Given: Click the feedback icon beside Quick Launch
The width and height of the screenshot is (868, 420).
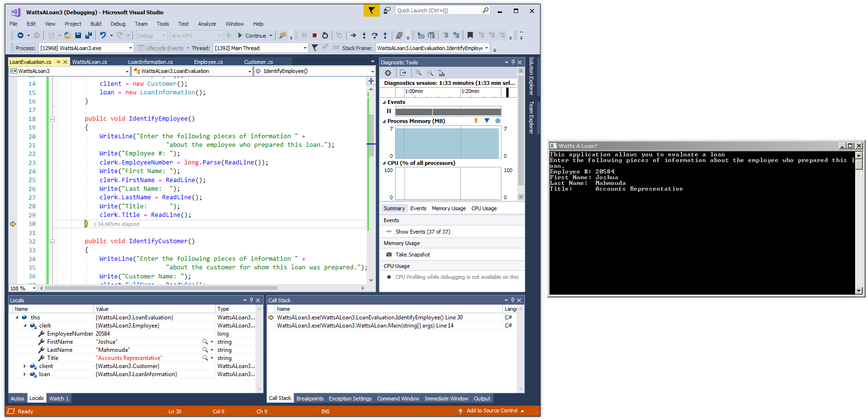Looking at the screenshot, I should point(387,10).
